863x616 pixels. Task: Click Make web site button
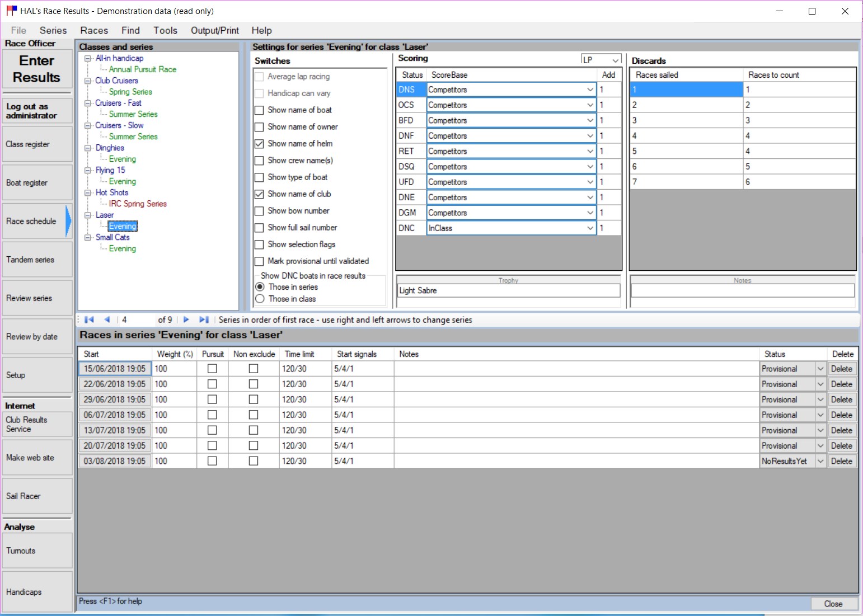coord(37,458)
